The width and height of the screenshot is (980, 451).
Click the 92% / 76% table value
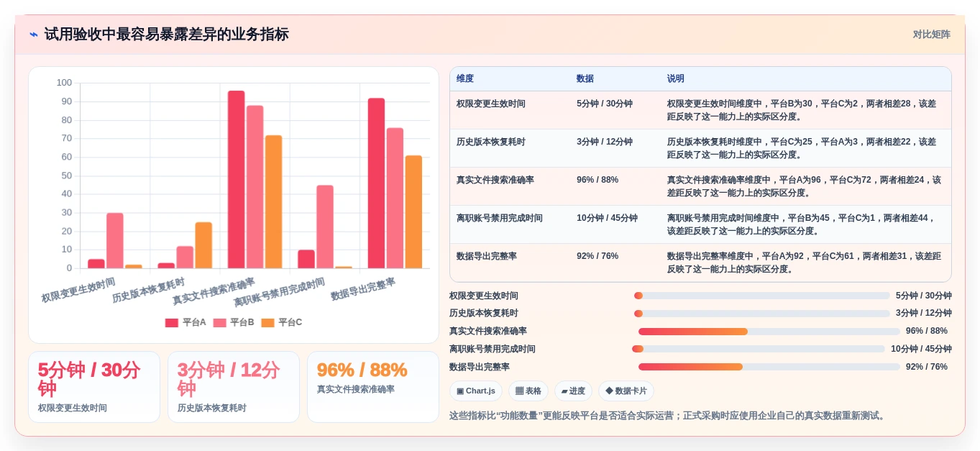[x=597, y=256]
